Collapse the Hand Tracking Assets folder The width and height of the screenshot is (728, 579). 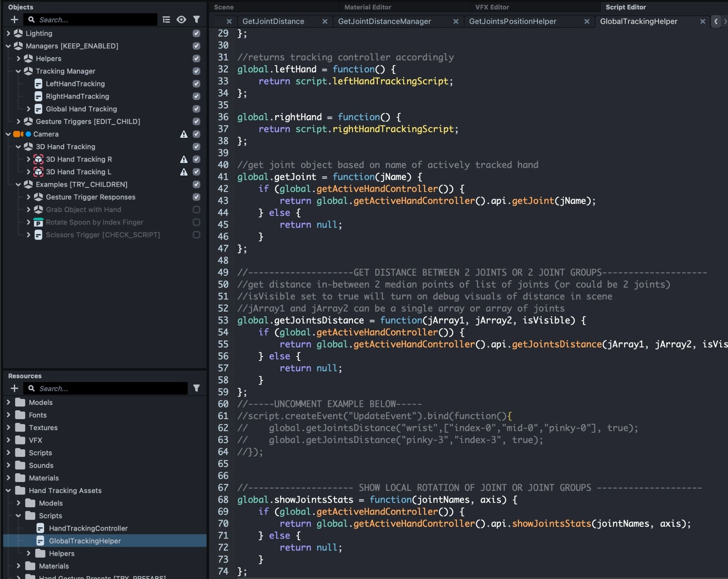coord(9,491)
